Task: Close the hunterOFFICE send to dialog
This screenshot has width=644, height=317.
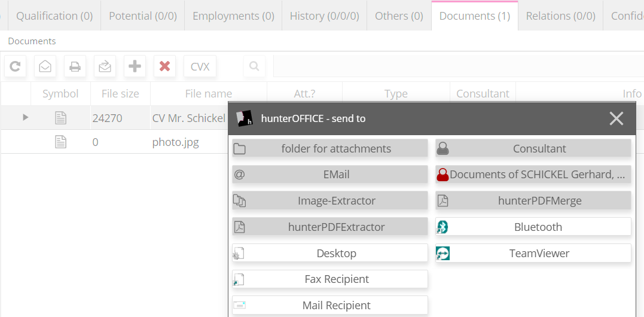Action: [x=616, y=118]
